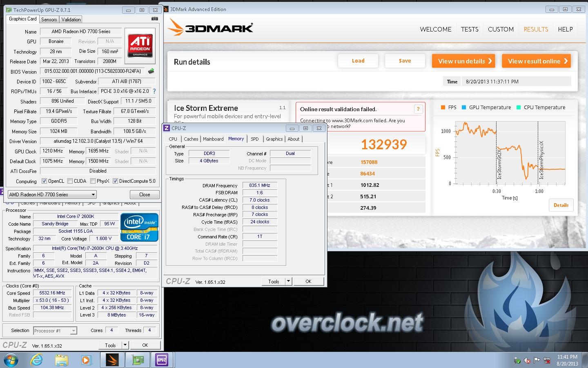
Task: Toggle the OpenCL checkbox in GPU-Z
Action: 45,181
